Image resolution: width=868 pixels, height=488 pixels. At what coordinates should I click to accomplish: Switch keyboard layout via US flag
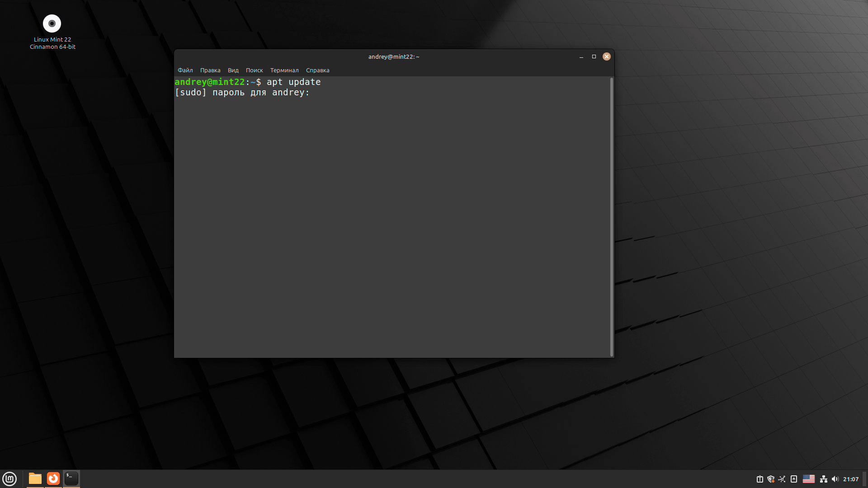(809, 479)
